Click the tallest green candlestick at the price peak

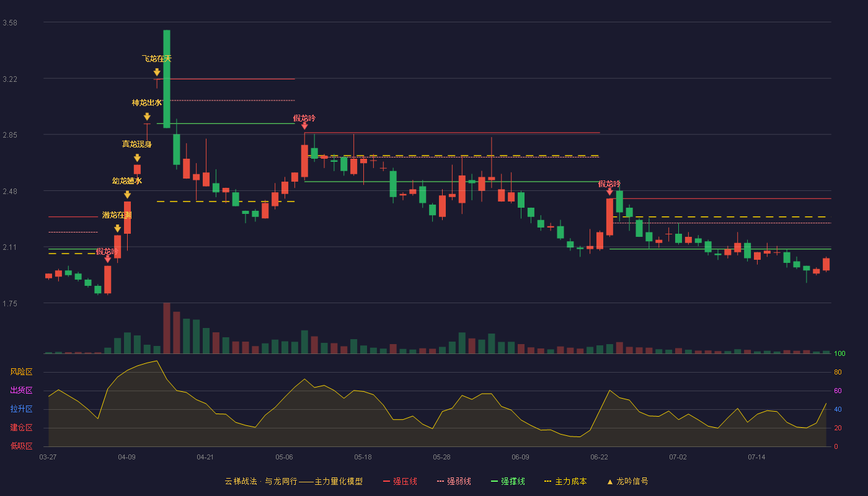coord(167,79)
